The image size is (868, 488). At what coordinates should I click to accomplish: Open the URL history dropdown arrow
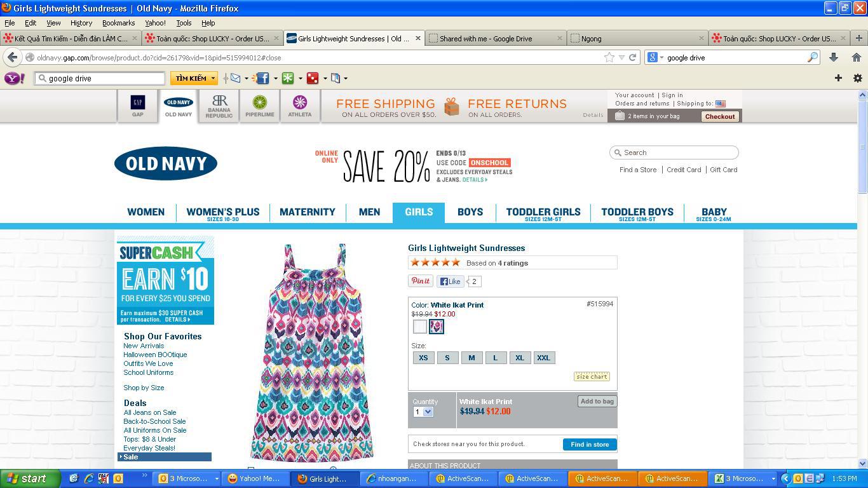[621, 57]
